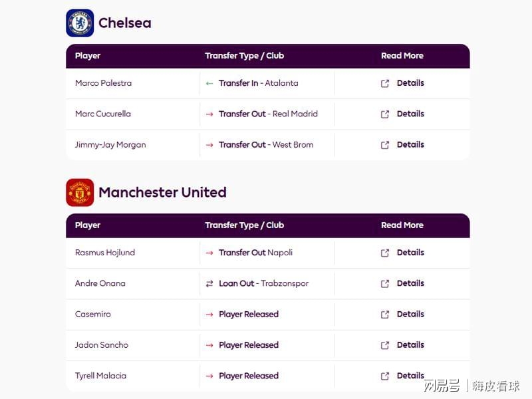
Task: View Details for Andre Onana loan
Action: [x=410, y=283]
